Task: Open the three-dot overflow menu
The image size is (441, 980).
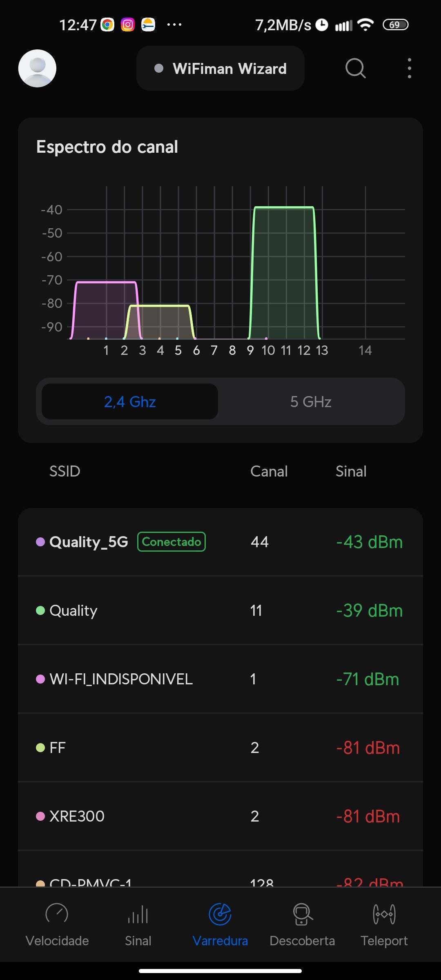Action: pos(409,68)
